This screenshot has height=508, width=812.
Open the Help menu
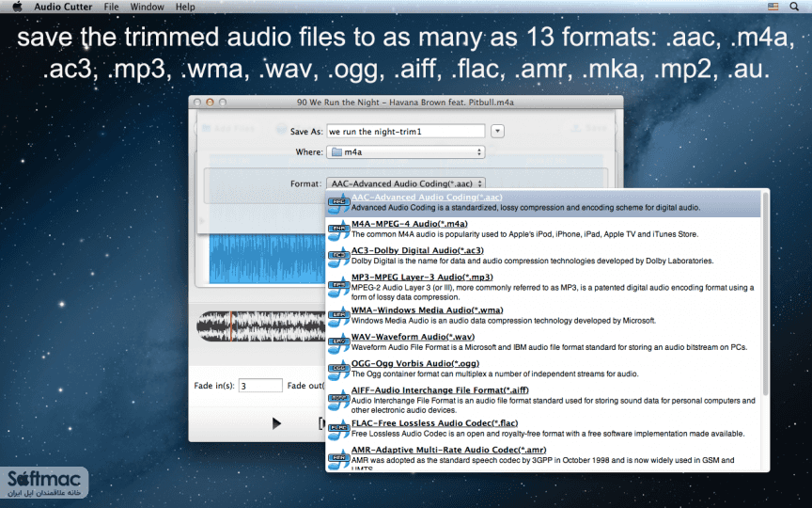coord(185,7)
